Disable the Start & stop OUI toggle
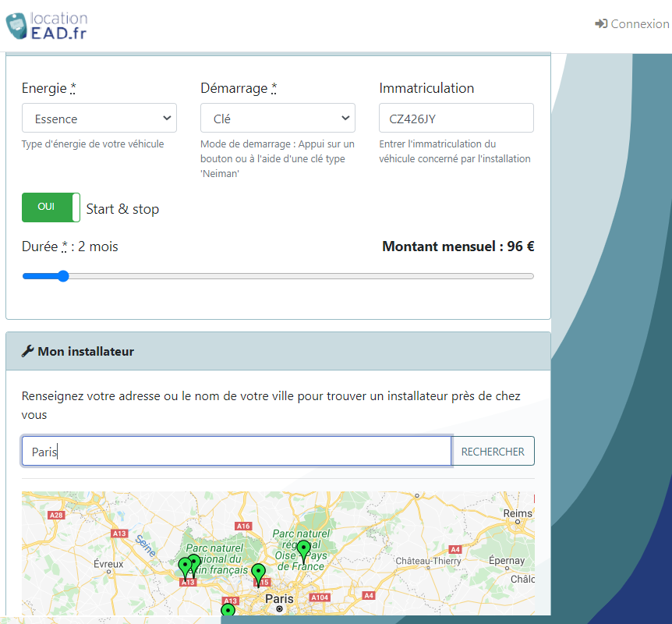This screenshot has height=624, width=672. tap(51, 207)
